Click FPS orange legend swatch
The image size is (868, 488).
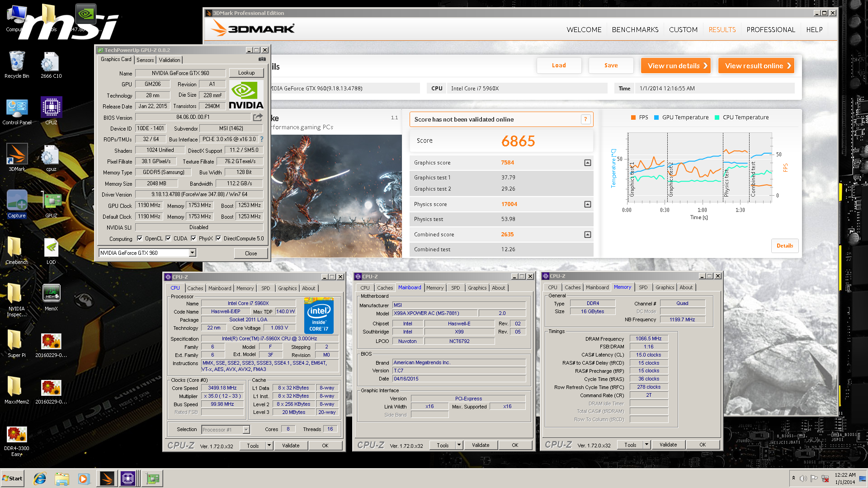coord(633,117)
